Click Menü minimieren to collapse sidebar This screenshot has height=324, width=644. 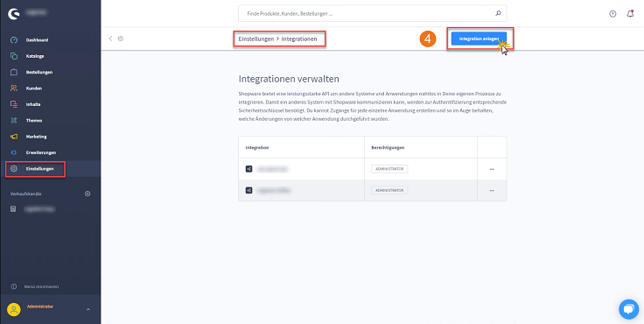tap(41, 286)
